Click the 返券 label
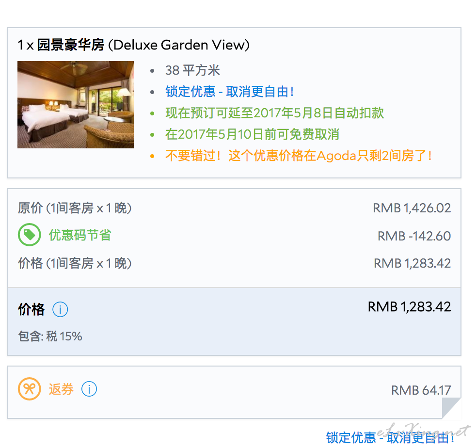476x448 pixels. pyautogui.click(x=61, y=389)
